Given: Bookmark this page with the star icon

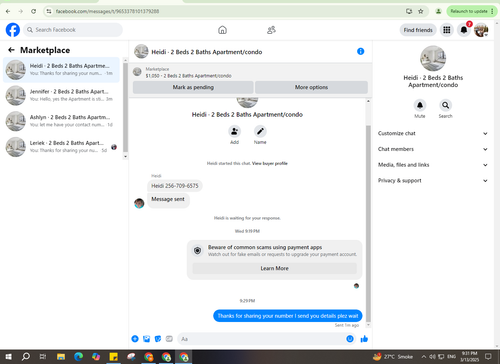Looking at the screenshot, I should [421, 11].
